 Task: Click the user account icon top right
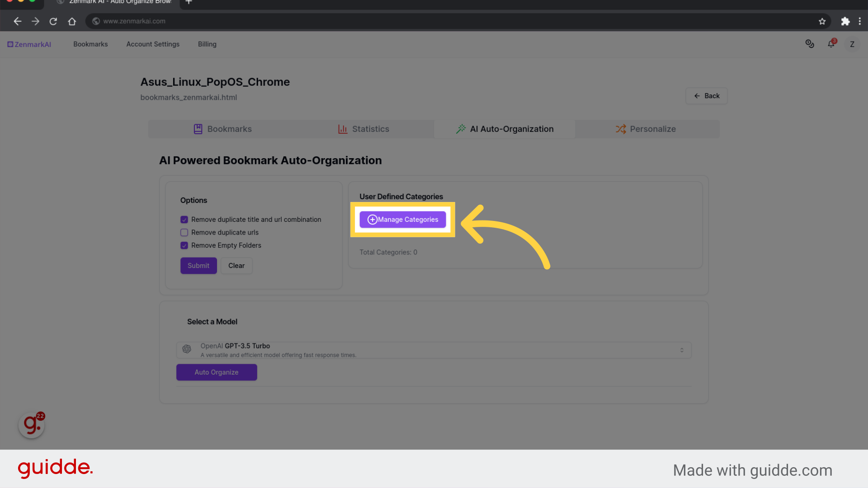pos(853,44)
